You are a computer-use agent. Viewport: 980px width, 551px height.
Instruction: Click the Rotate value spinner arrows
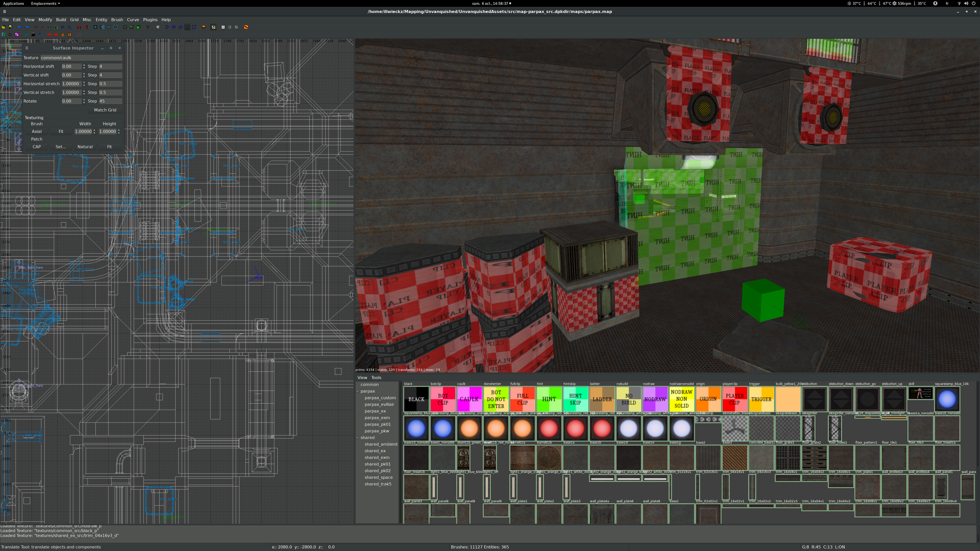click(x=84, y=101)
